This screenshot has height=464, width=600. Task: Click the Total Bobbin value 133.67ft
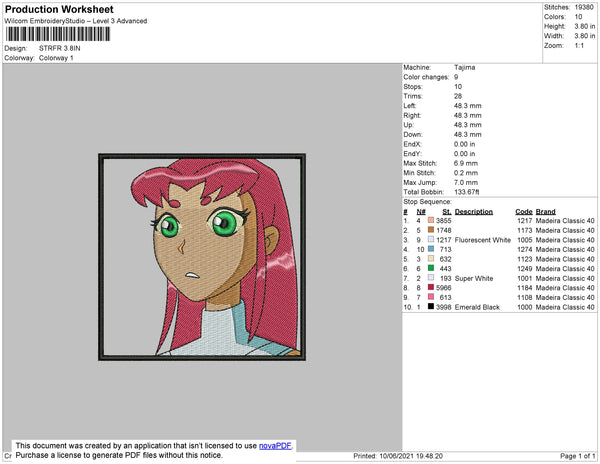point(466,192)
